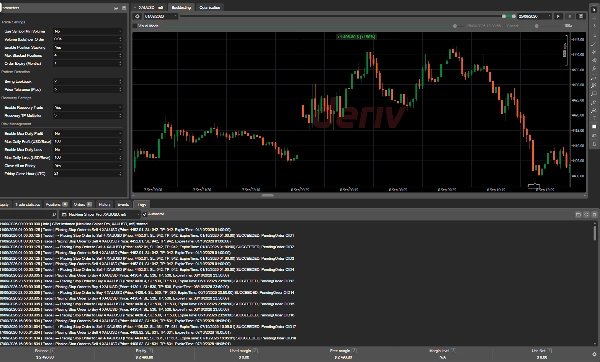Open the Enable Recovery Trade dropdown
This screenshot has height=362, width=600.
pos(88,108)
